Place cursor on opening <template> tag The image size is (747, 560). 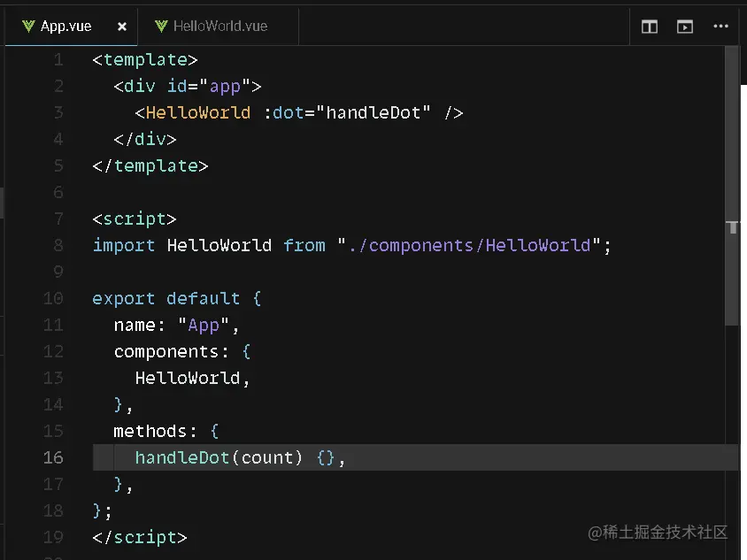tap(145, 59)
